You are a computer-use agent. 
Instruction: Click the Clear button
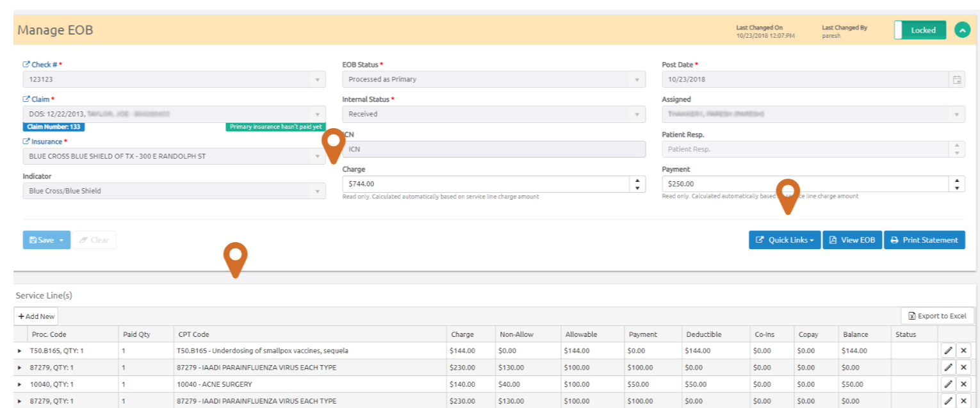(94, 240)
